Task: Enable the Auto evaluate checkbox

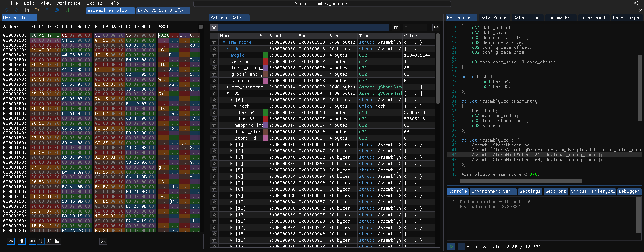Action: [461, 247]
